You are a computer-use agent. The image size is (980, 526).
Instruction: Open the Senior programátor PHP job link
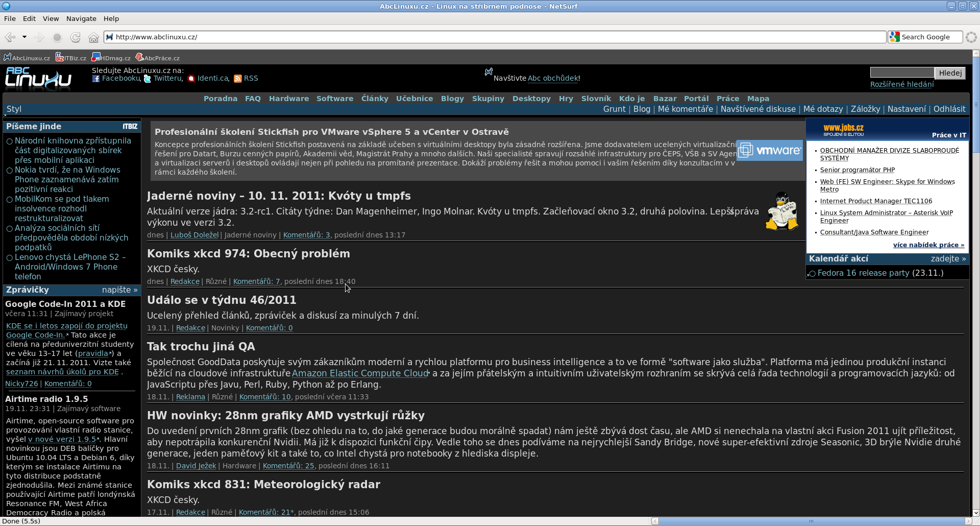857,170
